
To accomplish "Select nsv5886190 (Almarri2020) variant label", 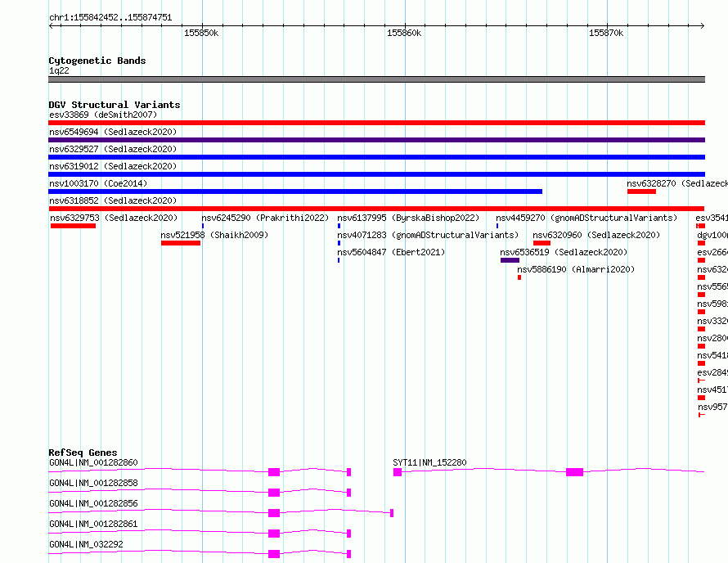I will [576, 269].
